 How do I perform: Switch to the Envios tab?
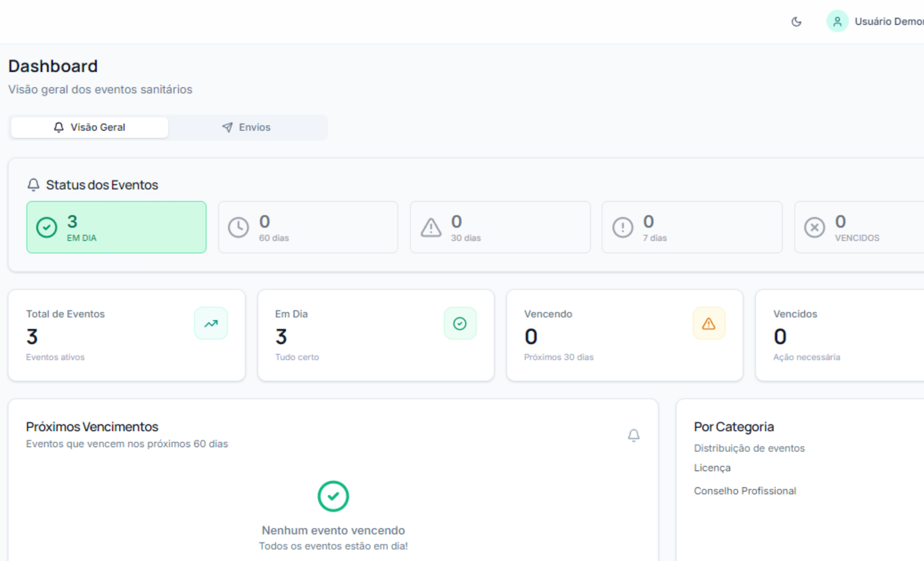(247, 127)
